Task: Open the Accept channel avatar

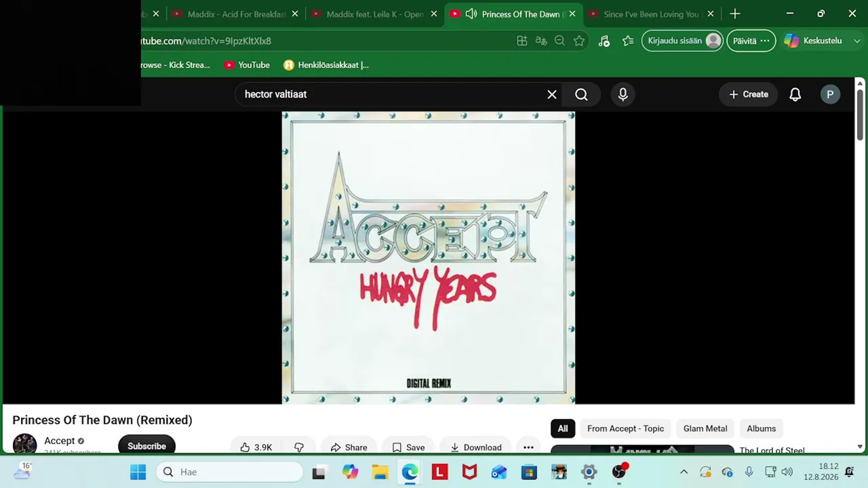Action: coord(25,445)
